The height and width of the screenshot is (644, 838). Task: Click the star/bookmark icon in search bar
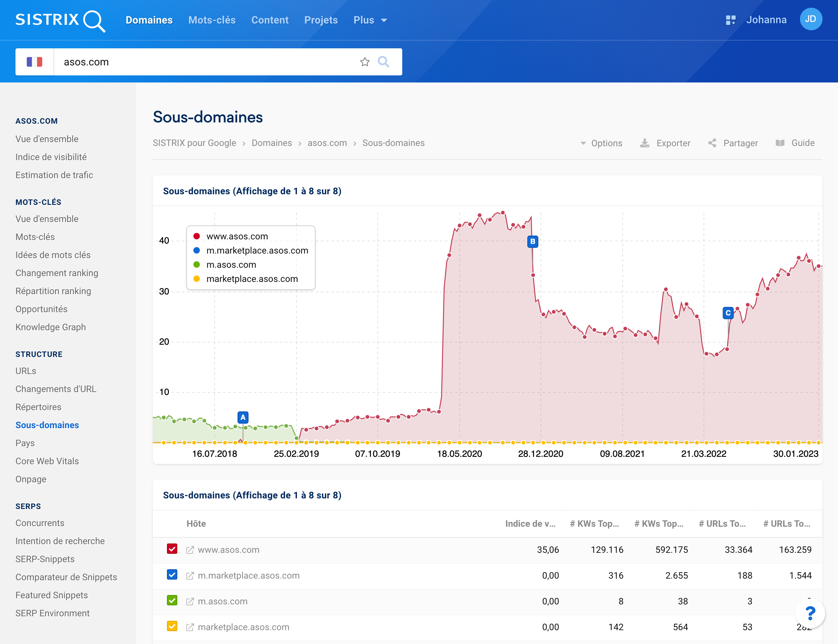pyautogui.click(x=365, y=62)
